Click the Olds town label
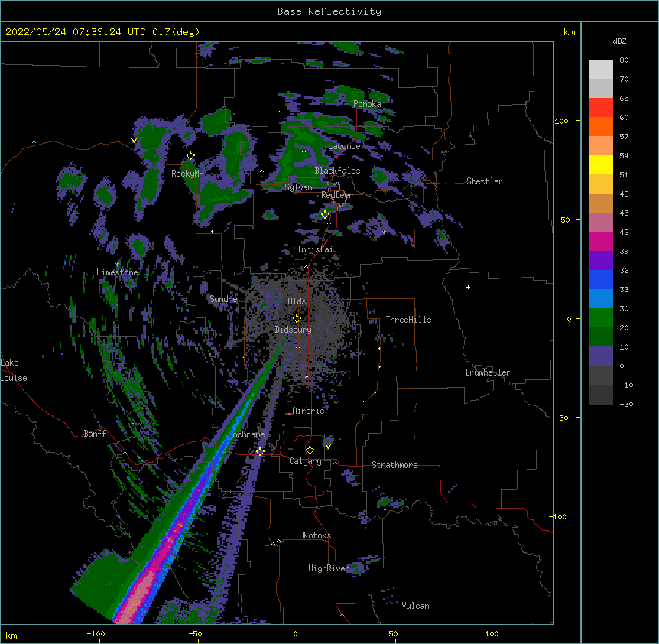Image resolution: width=659 pixels, height=644 pixels. click(297, 301)
